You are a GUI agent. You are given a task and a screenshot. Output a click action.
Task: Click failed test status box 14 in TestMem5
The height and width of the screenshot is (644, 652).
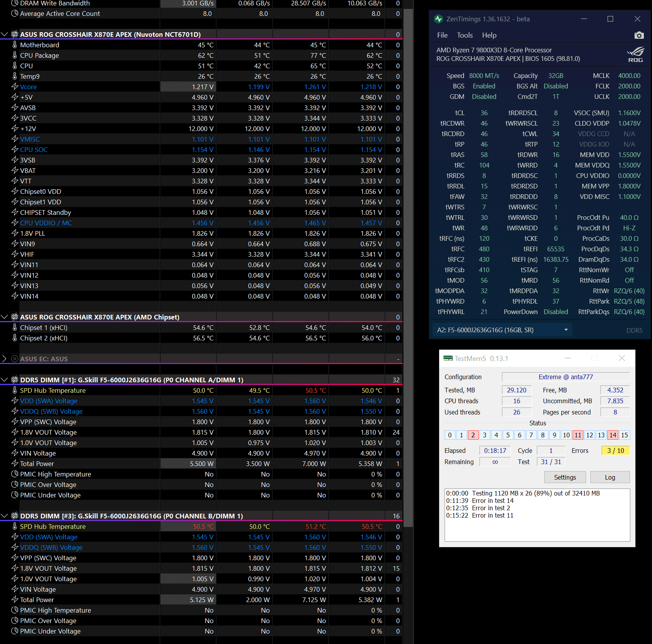[613, 435]
